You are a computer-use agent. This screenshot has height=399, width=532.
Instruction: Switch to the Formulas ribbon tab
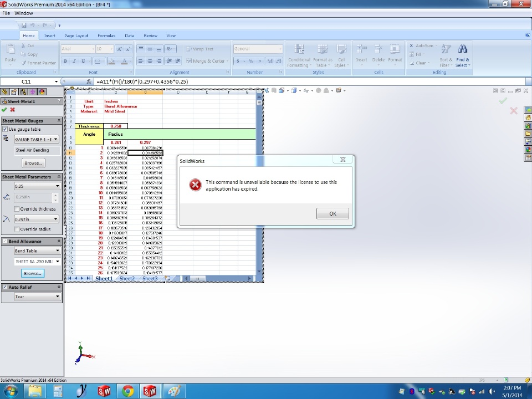click(106, 35)
